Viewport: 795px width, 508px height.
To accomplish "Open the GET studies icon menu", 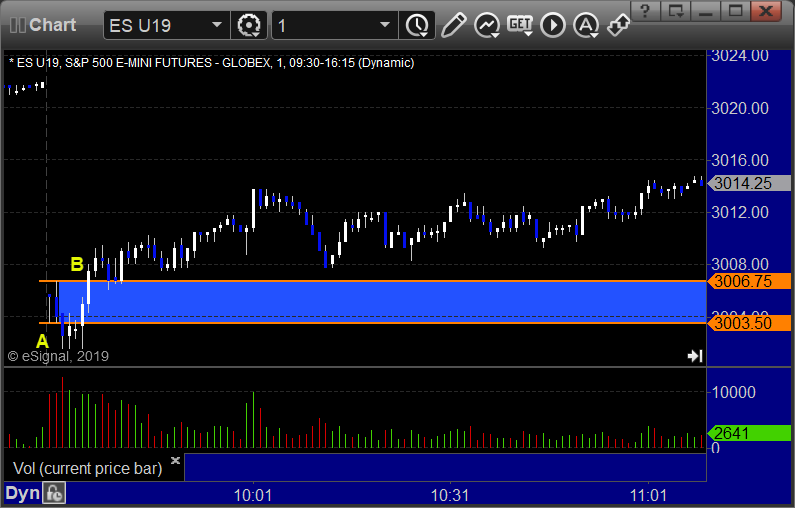I will [520, 25].
